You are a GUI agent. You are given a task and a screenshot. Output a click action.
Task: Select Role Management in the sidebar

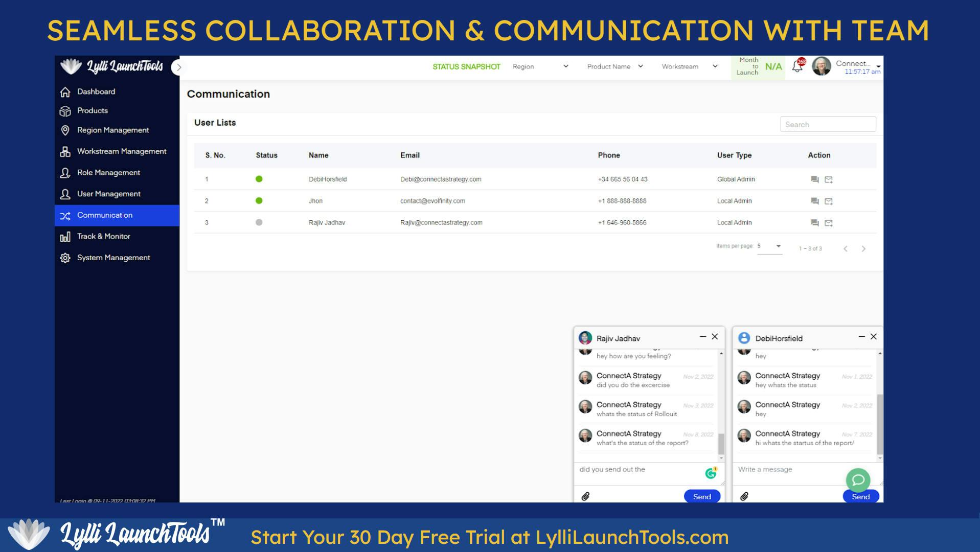[108, 172]
